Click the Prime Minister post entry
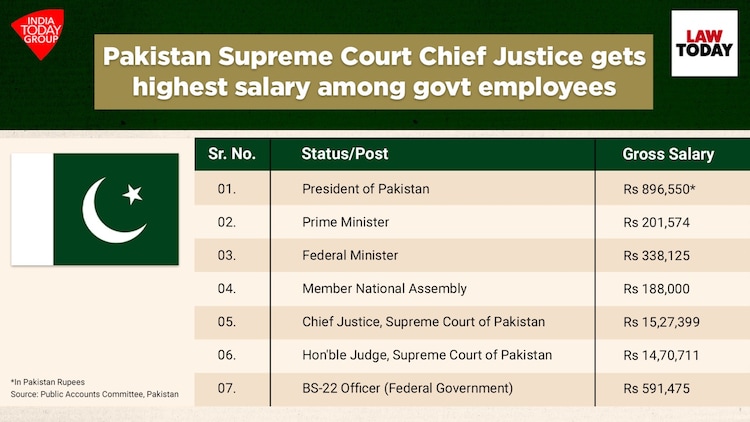The image size is (750, 422). click(x=345, y=222)
